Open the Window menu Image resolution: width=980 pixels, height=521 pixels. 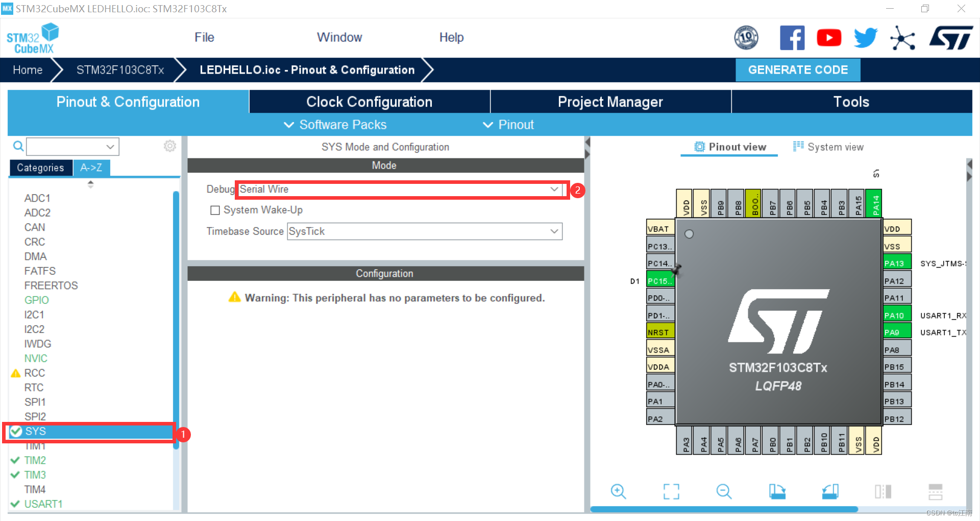pyautogui.click(x=339, y=37)
